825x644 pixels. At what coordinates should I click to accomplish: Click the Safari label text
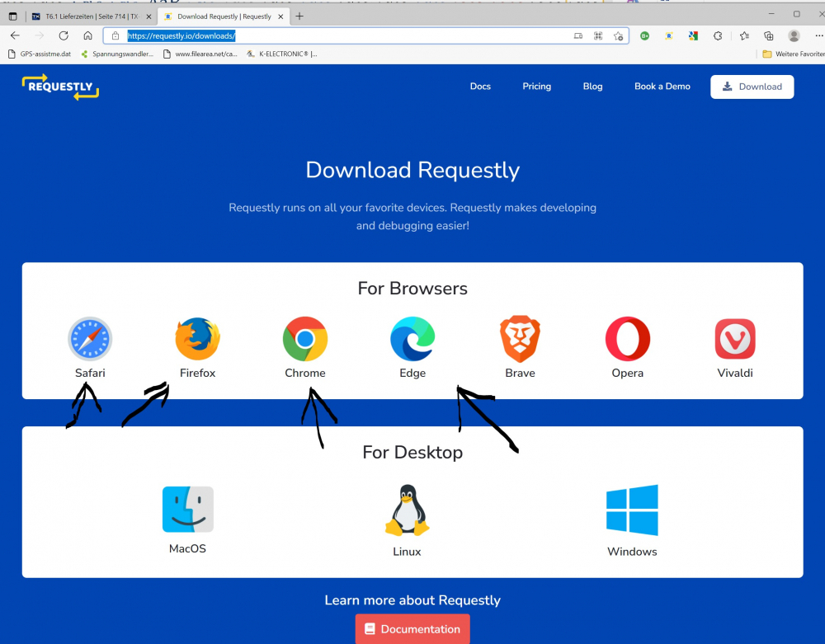pos(90,373)
